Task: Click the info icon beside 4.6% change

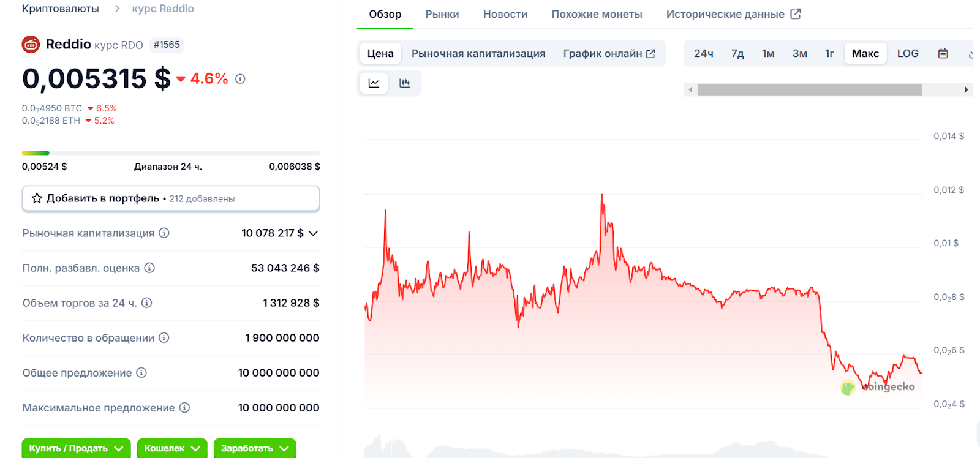Action: tap(240, 79)
